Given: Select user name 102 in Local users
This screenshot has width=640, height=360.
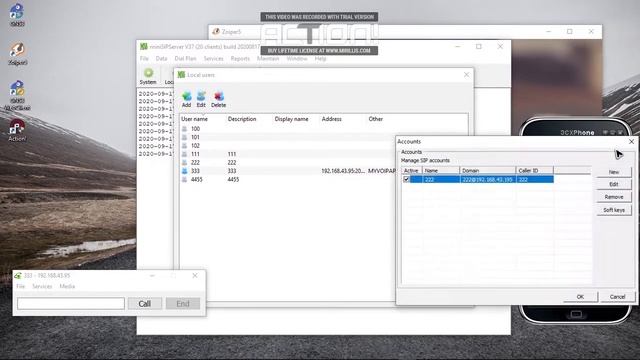Looking at the screenshot, I should click(196, 146).
